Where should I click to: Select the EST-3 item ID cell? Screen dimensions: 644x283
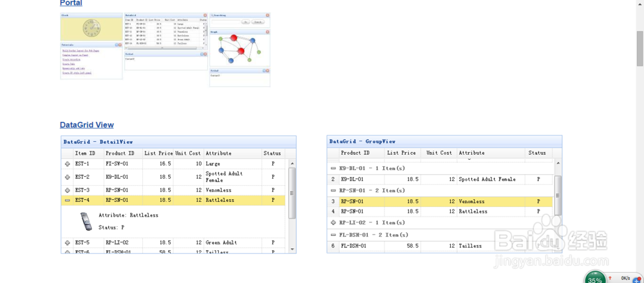pos(88,190)
